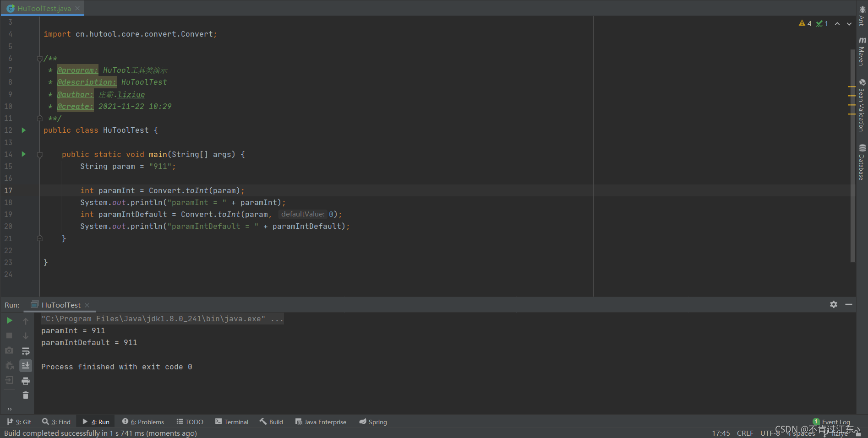Click the @description: doc tag

pos(87,82)
